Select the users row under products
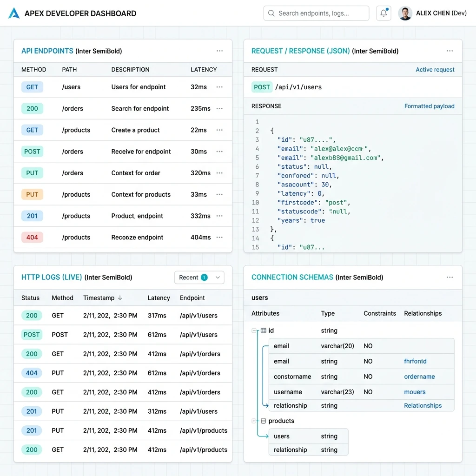 pyautogui.click(x=309, y=436)
